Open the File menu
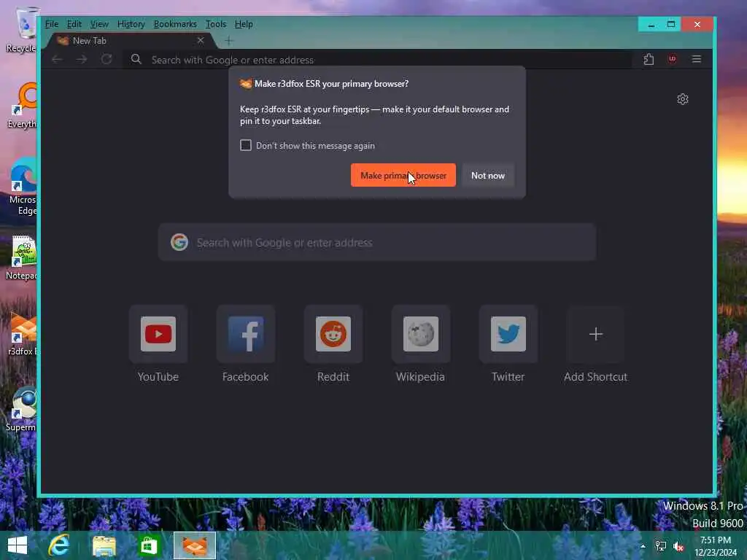This screenshot has width=747, height=560. coord(52,24)
